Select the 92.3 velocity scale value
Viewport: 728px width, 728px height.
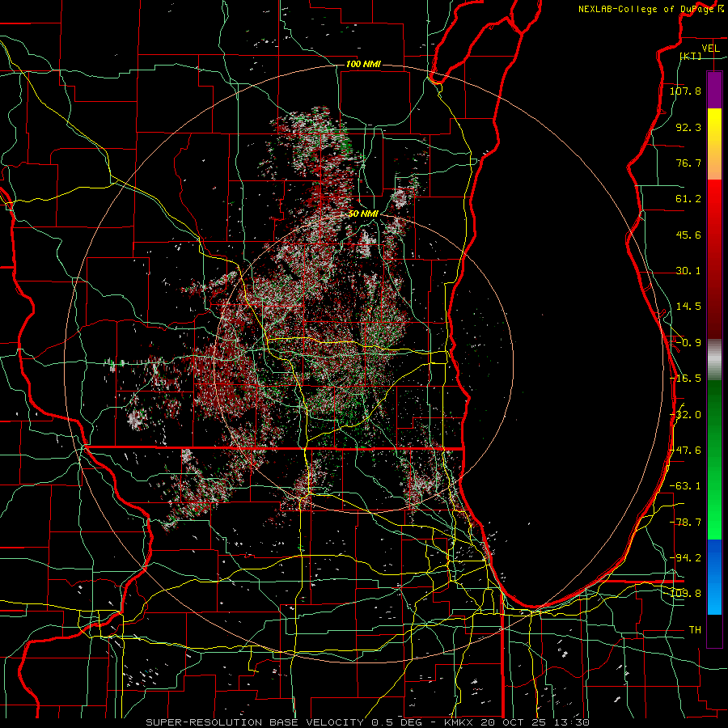(x=688, y=127)
